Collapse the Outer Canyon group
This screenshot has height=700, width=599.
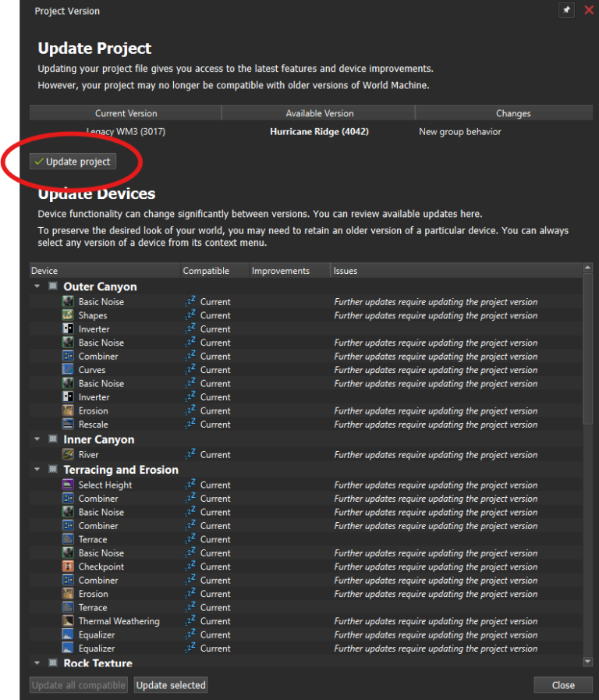coord(36,286)
